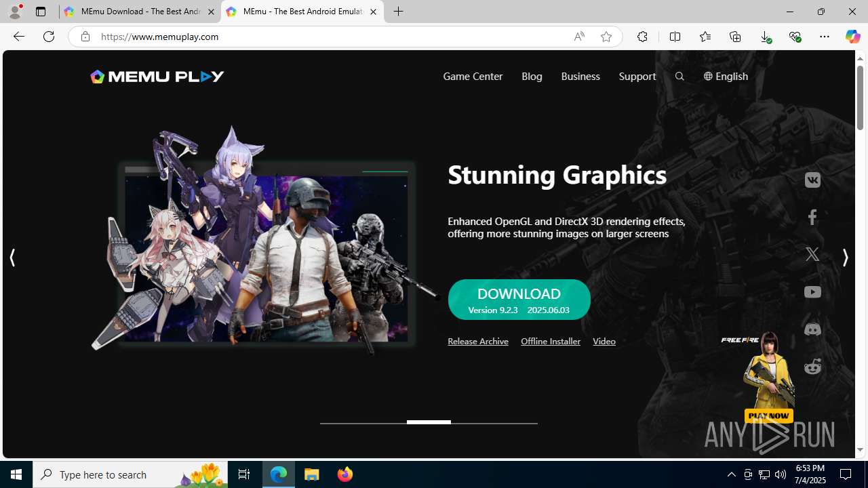Open Firefox from taskbar
The height and width of the screenshot is (488, 868).
point(345,474)
